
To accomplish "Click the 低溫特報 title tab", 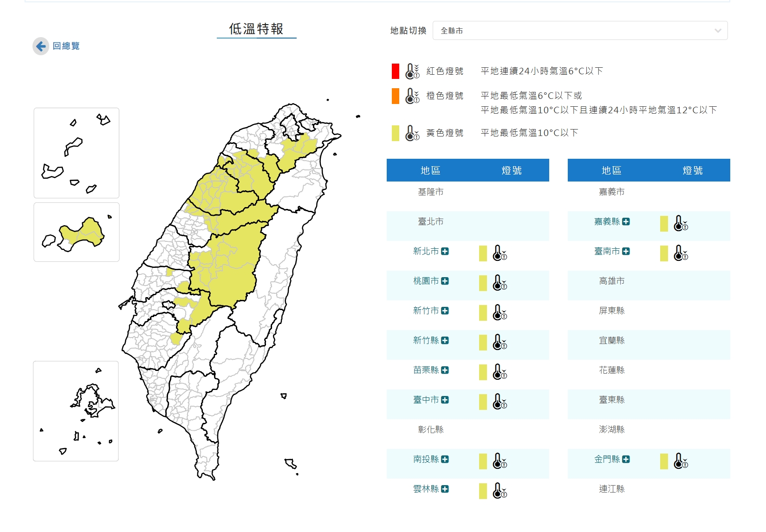I will [256, 29].
